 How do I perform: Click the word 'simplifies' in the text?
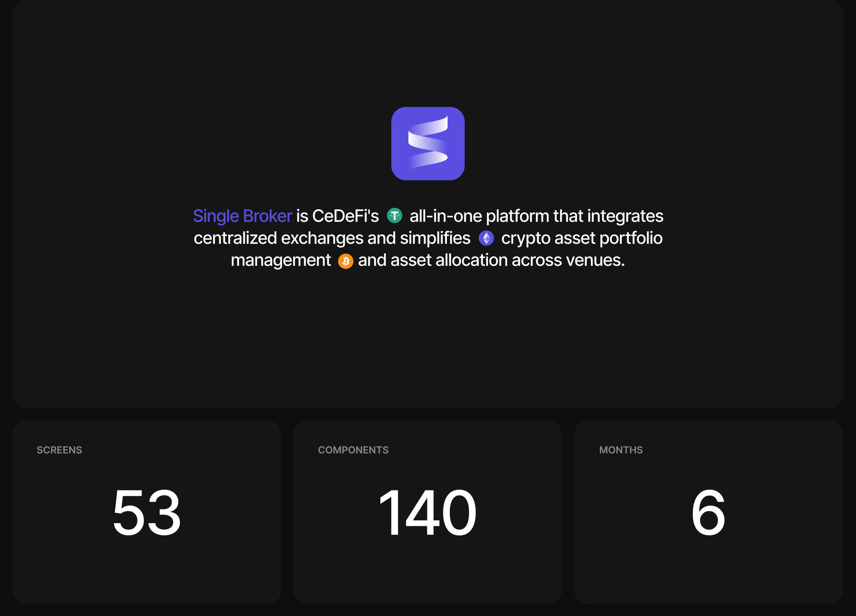click(x=435, y=238)
